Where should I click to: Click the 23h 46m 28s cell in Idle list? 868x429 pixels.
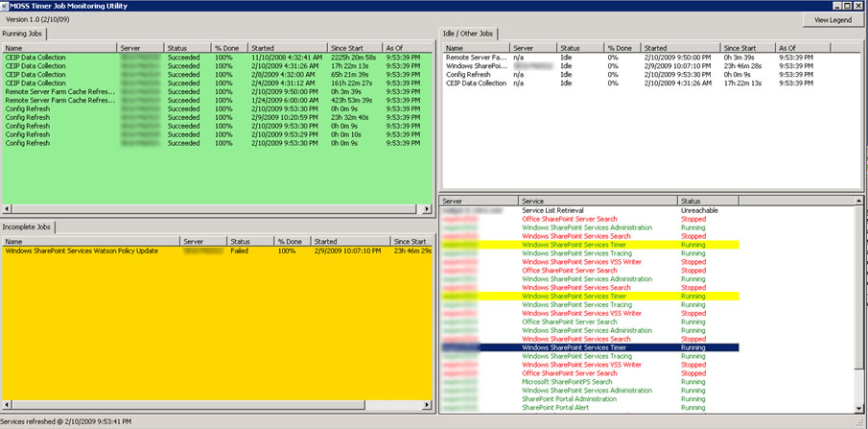click(743, 66)
